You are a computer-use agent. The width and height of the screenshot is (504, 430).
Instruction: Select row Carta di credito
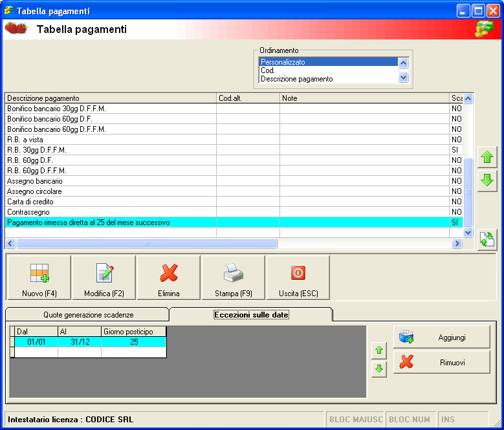234,201
